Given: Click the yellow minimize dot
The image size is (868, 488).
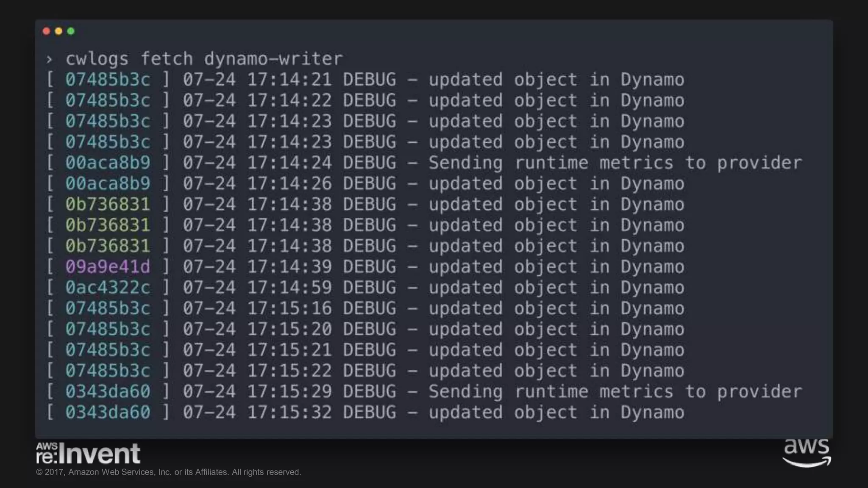Looking at the screenshot, I should 59,31.
